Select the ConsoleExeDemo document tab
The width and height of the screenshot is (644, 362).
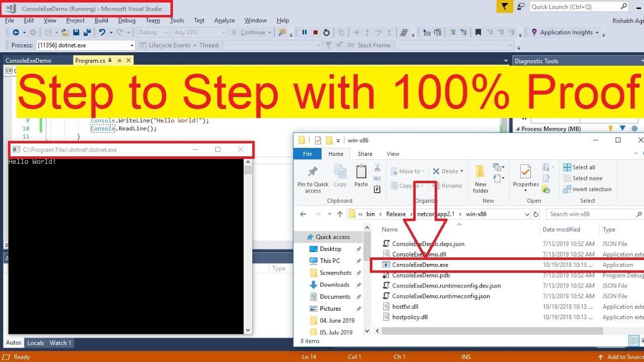tap(28, 60)
